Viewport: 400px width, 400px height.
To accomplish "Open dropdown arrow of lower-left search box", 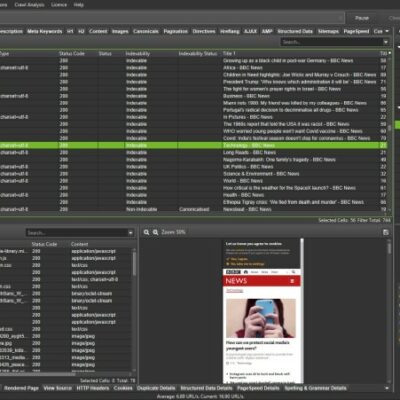I will [x=130, y=233].
